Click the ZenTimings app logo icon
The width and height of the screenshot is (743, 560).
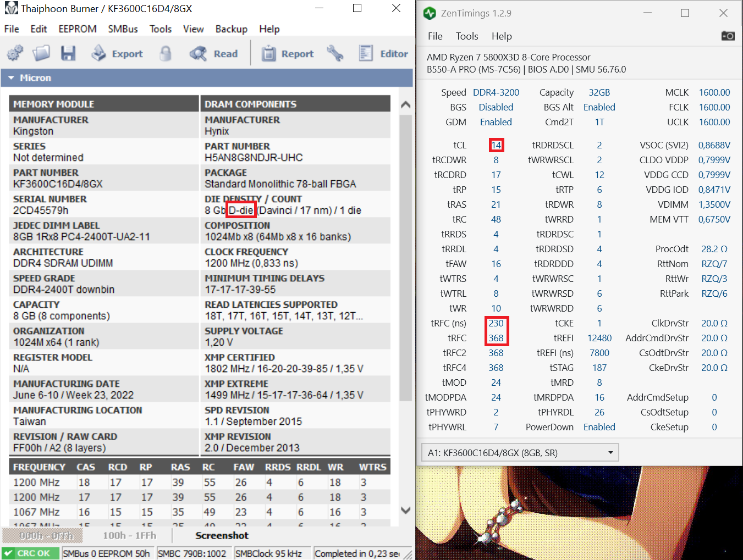430,13
